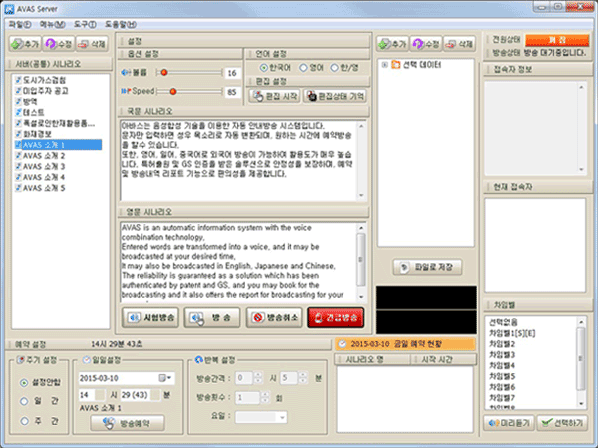Adjust the Speed slider
The height and width of the screenshot is (448, 598).
[188, 92]
